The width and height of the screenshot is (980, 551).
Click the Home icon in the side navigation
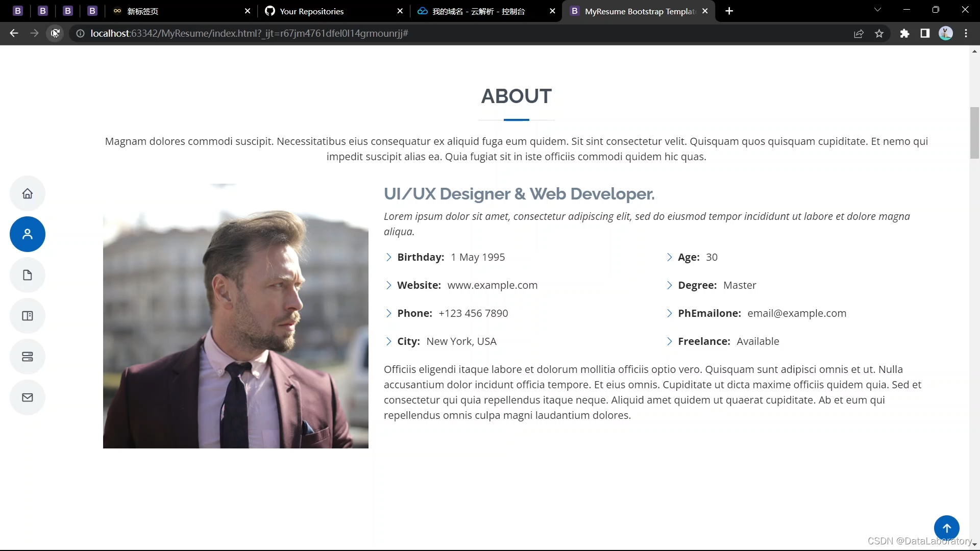[28, 193]
